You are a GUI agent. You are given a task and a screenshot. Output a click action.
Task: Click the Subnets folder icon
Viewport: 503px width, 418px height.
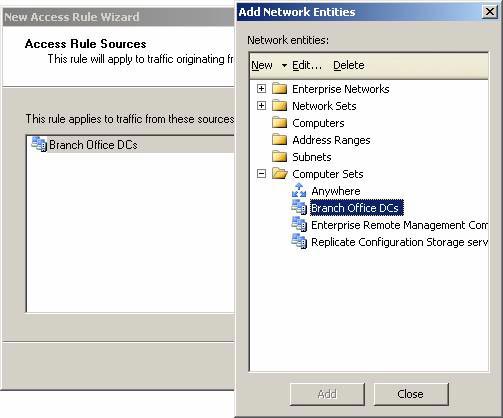[279, 157]
